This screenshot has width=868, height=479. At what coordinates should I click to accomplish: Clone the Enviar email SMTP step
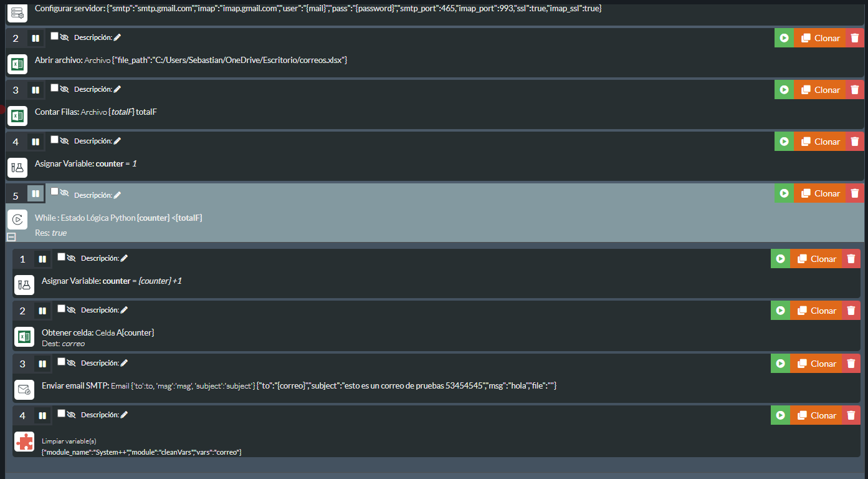816,364
